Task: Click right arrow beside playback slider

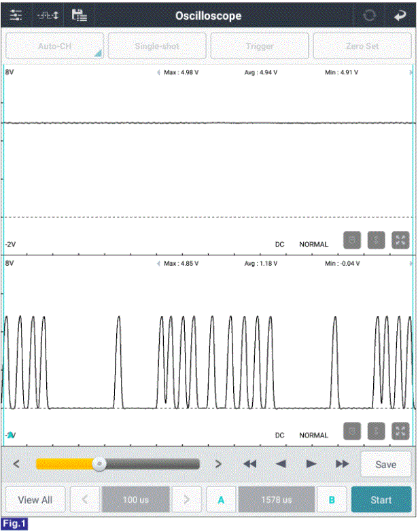Action: [218, 464]
